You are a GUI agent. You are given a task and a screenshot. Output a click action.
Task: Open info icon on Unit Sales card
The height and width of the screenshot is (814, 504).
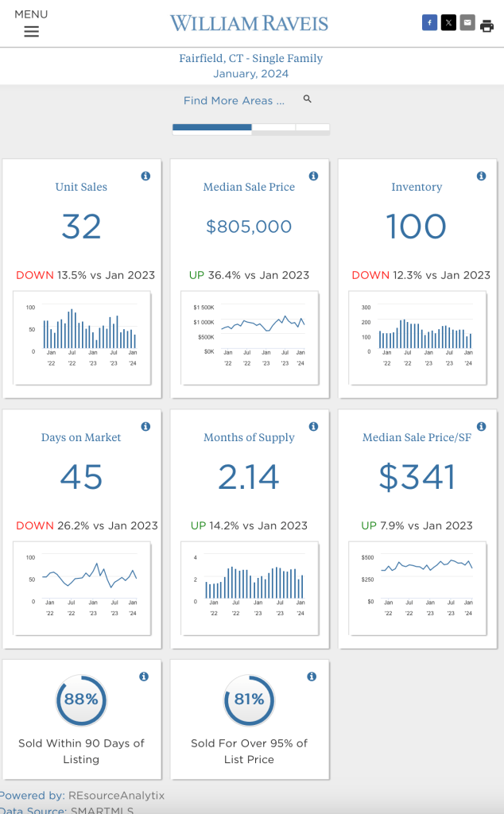point(145,176)
